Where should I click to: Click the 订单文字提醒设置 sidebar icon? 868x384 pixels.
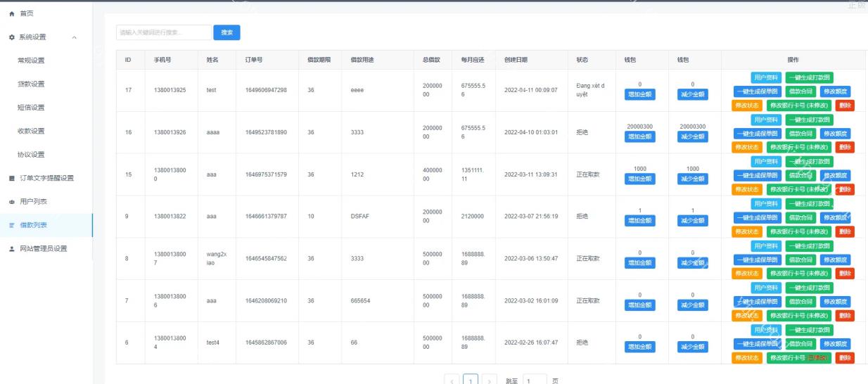click(11, 178)
